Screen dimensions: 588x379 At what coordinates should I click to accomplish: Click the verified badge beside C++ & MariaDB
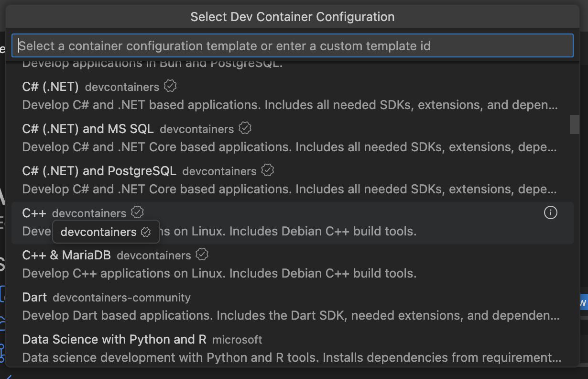(201, 255)
